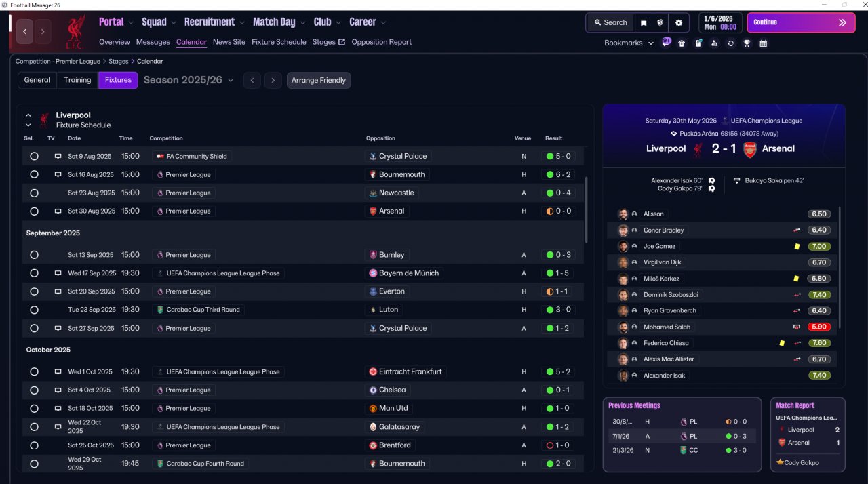
Task: Open the Opposition Report subtab
Action: coord(382,42)
